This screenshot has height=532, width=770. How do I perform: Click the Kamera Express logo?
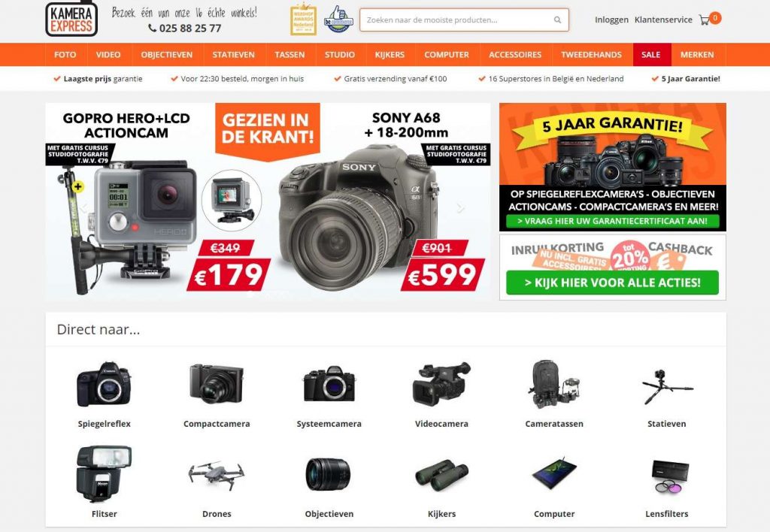click(x=71, y=19)
